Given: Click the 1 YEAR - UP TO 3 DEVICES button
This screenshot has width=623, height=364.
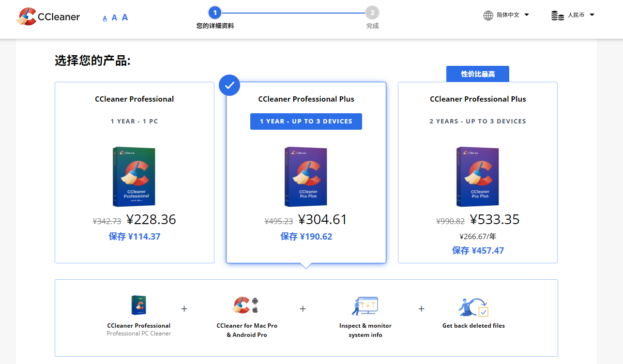Looking at the screenshot, I should pyautogui.click(x=306, y=121).
